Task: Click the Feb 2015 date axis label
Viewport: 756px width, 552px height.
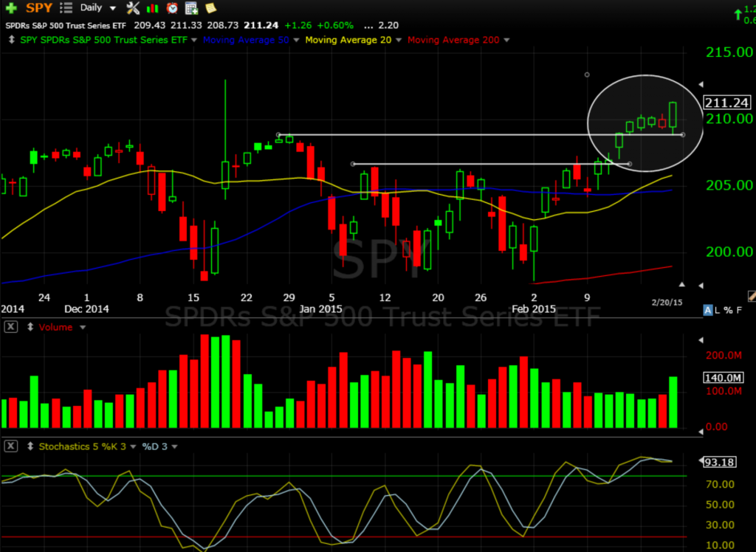Action: (534, 309)
